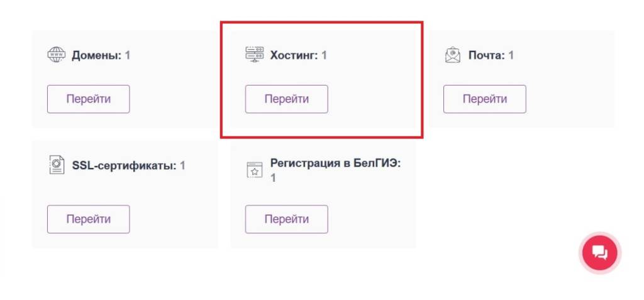Click the count number beside Хостинг

pos(325,55)
